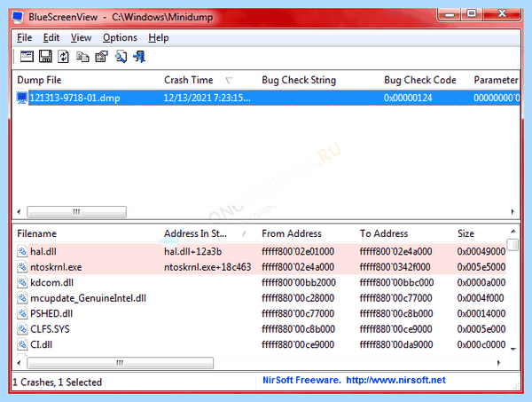Click the lower pane scroll right arrow
The width and height of the screenshot is (532, 402).
coord(498,363)
